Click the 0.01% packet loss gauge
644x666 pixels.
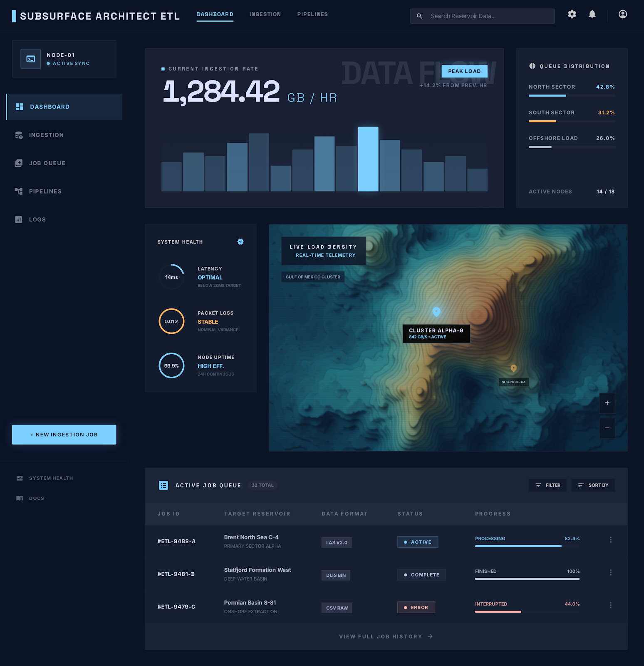(171, 321)
